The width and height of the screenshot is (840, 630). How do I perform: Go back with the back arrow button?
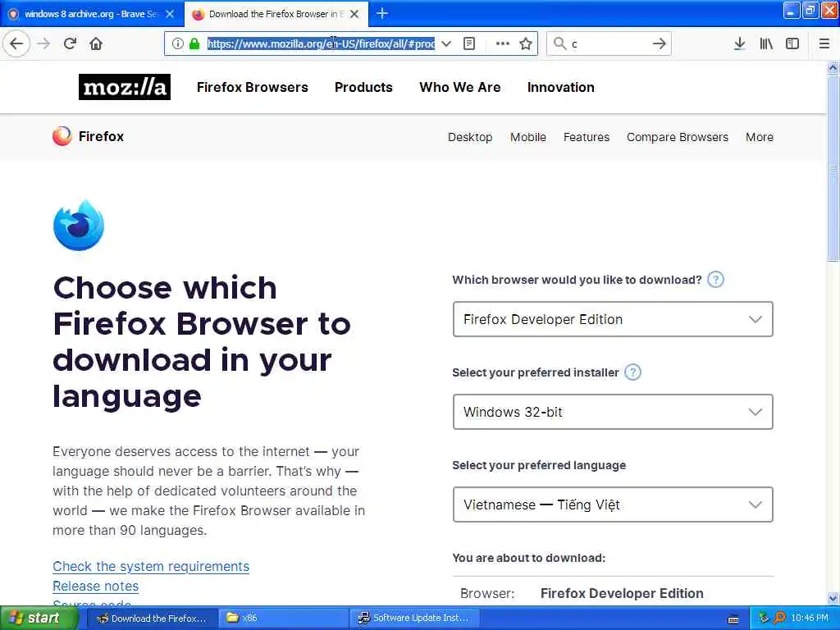click(x=16, y=43)
